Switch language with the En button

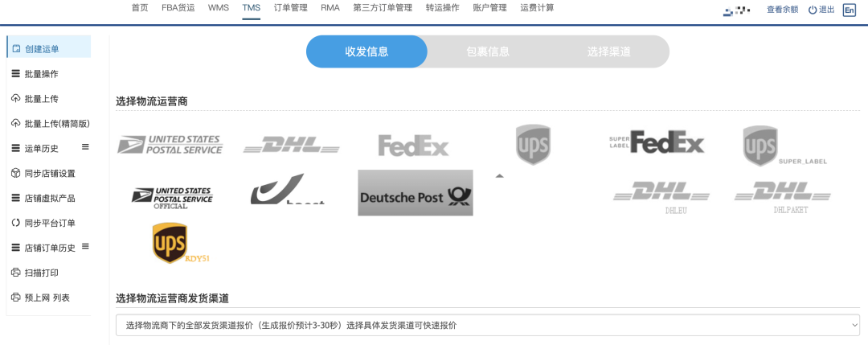point(850,10)
